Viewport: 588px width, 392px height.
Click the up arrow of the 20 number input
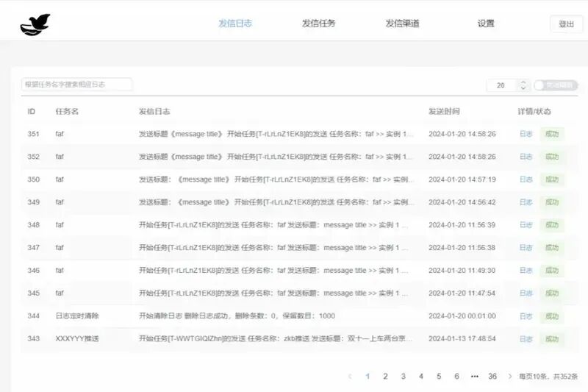(523, 82)
